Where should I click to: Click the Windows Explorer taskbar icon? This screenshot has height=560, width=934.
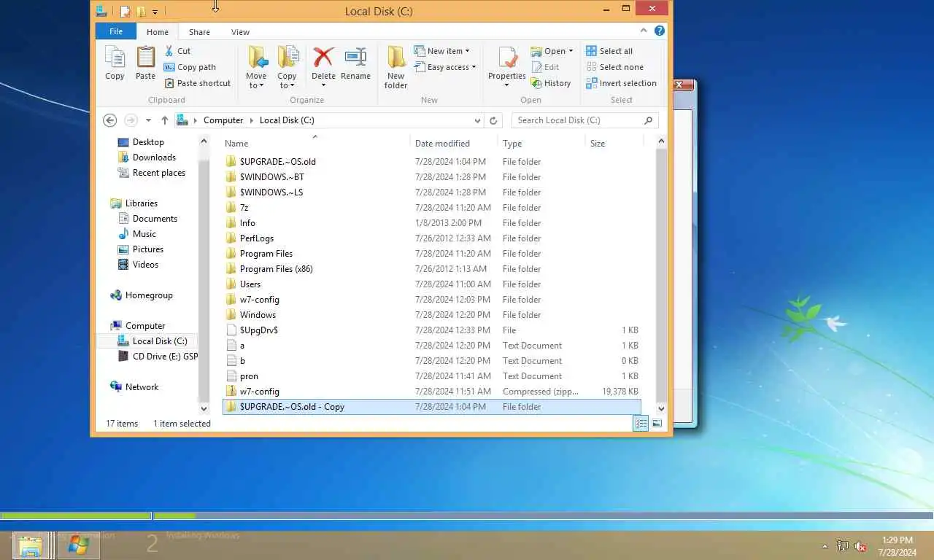coord(31,545)
